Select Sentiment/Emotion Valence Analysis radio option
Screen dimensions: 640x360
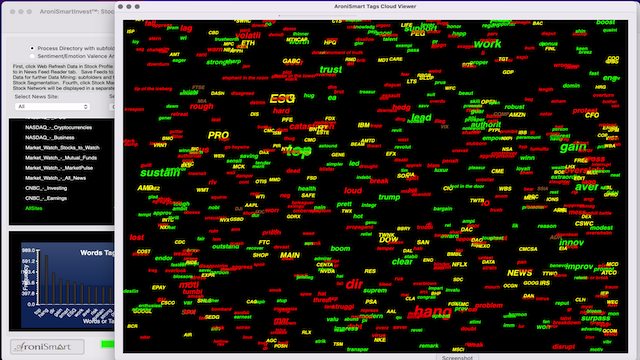[32, 56]
